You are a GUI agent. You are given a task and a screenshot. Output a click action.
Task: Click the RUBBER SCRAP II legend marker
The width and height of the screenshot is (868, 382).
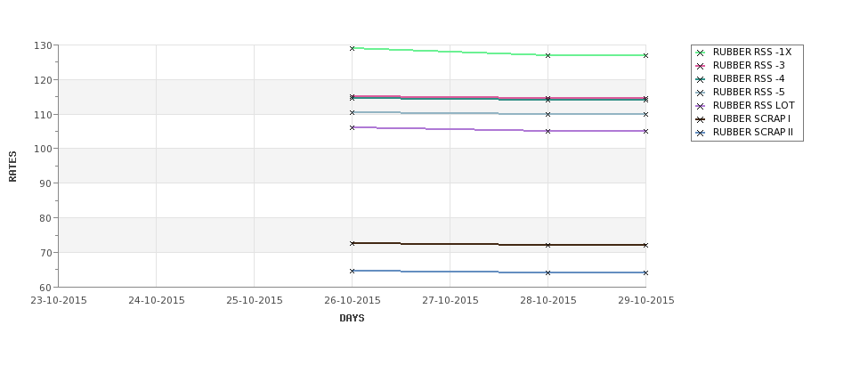(x=701, y=133)
